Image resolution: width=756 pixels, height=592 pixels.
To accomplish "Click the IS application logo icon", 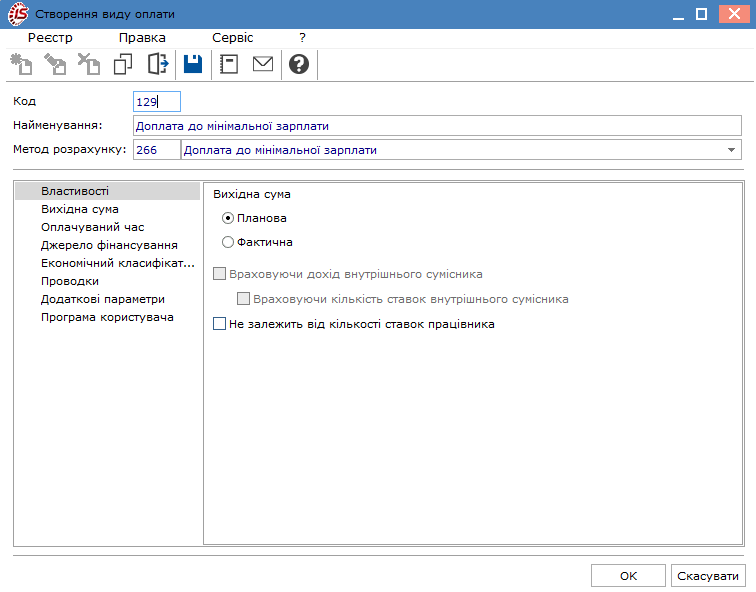I will coord(18,14).
